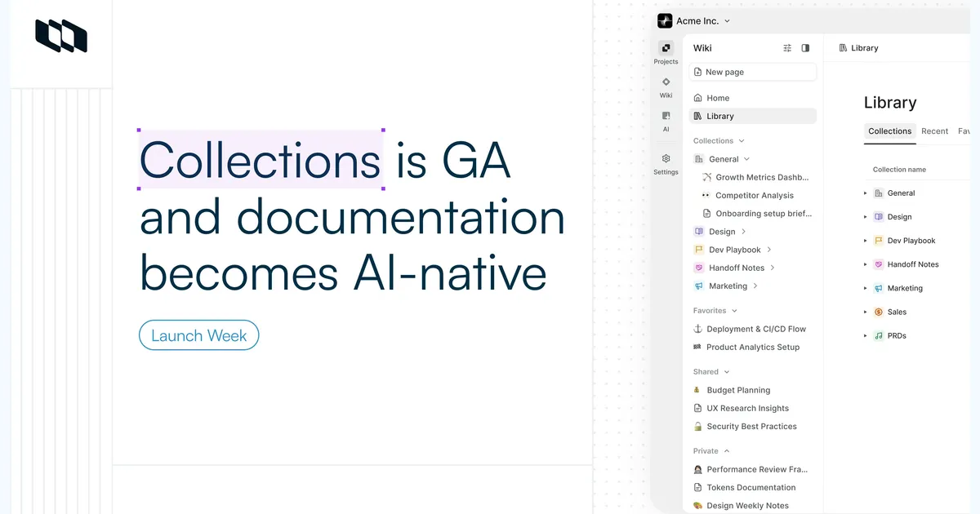Toggle the sidebar panel icon in the Wiki header
This screenshot has height=514, width=980.
[805, 48]
